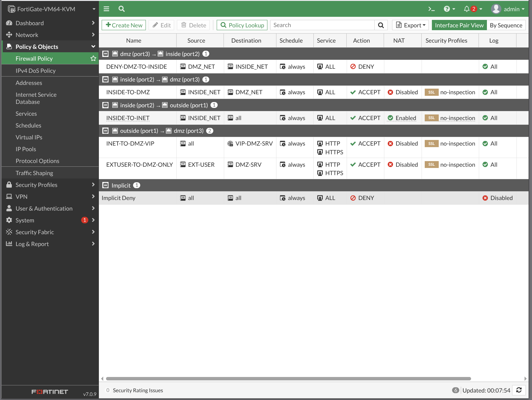Collapse the dmz (port3) to inside (port2) group
This screenshot has width=532, height=400.
106,54
